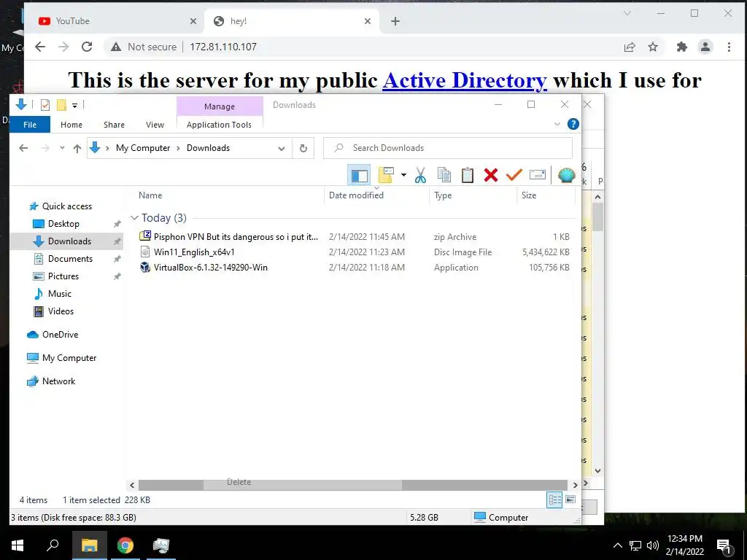The image size is (747, 560).
Task: Click My Computer in the address path
Action: (x=143, y=148)
